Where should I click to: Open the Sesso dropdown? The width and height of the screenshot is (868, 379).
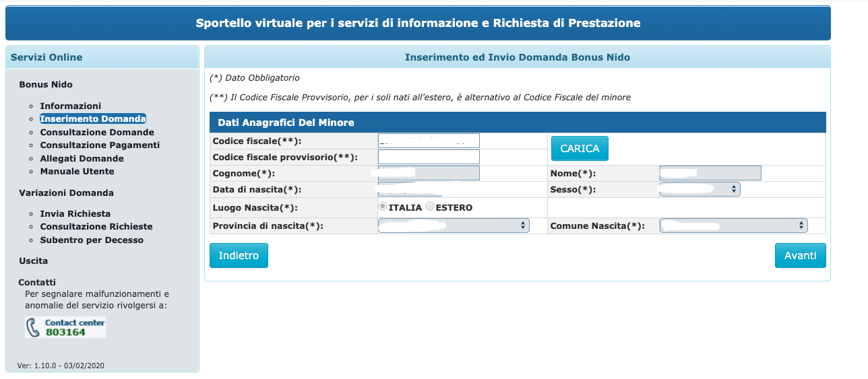tap(700, 190)
